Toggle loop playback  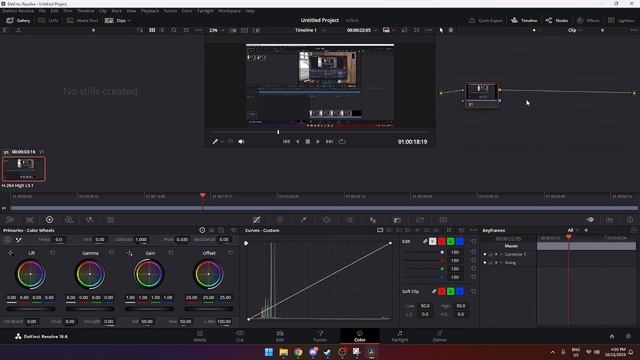(x=342, y=142)
